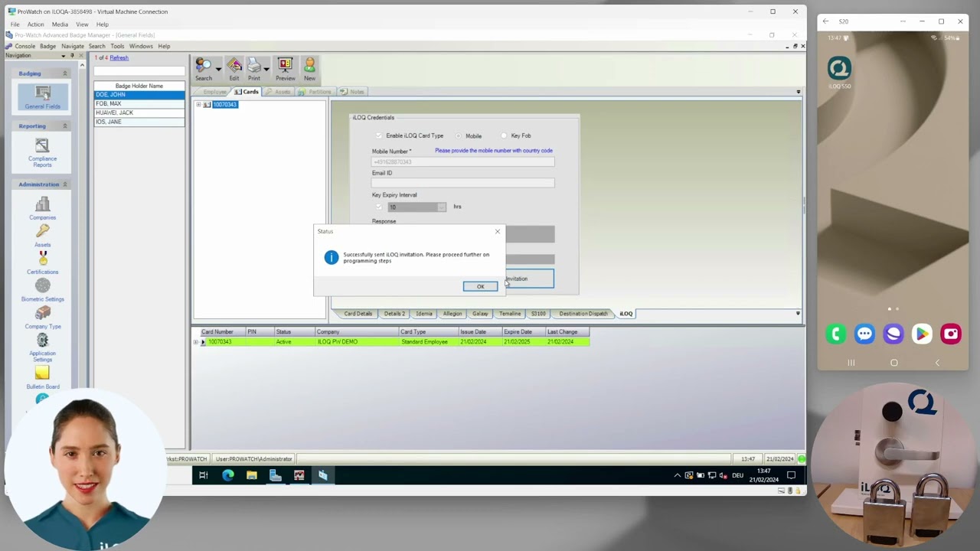
Task: Open red camera app on phone
Action: (x=951, y=334)
